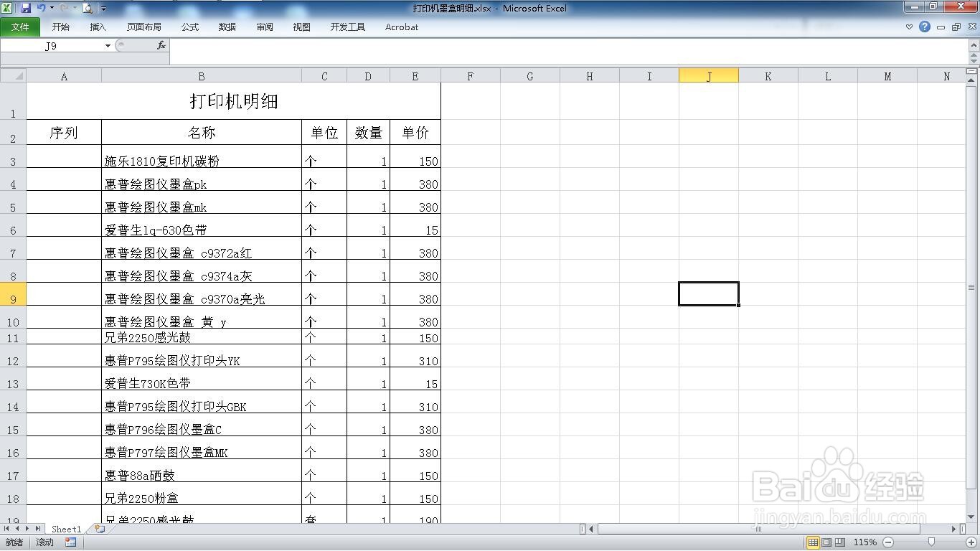
Task: Click the Excel application icon in title bar
Action: point(7,8)
